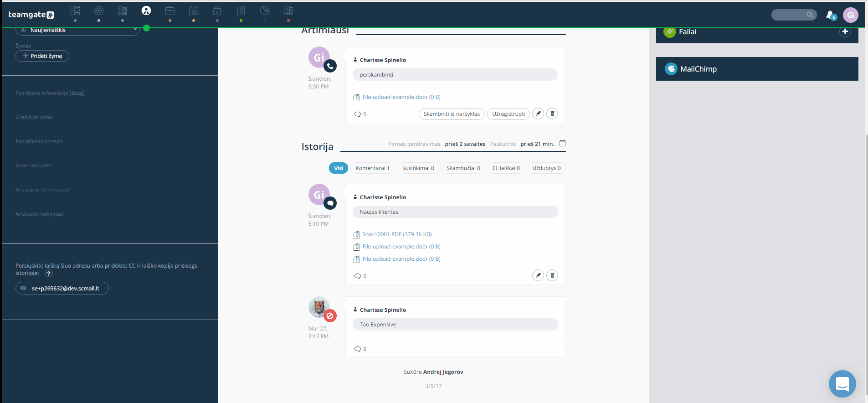
Task: Select the Užduotys 0 filter
Action: [546, 168]
